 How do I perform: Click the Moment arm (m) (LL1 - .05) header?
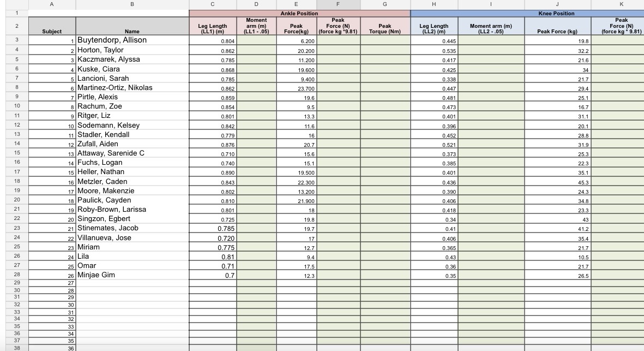tap(256, 26)
